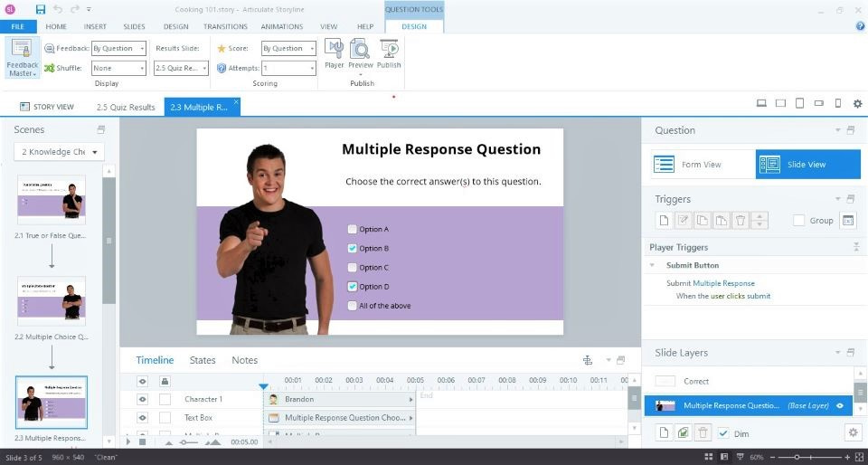The image size is (868, 465).
Task: Edit the selected trigger
Action: [684, 221]
